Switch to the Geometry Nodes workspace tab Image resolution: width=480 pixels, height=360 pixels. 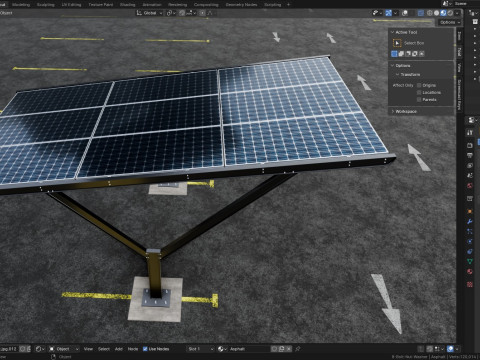(241, 5)
